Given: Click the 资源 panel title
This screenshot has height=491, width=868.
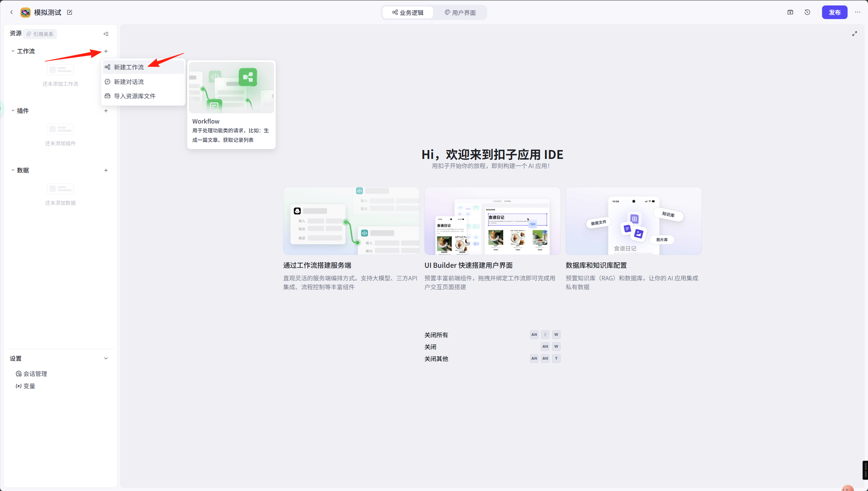Looking at the screenshot, I should pos(16,33).
